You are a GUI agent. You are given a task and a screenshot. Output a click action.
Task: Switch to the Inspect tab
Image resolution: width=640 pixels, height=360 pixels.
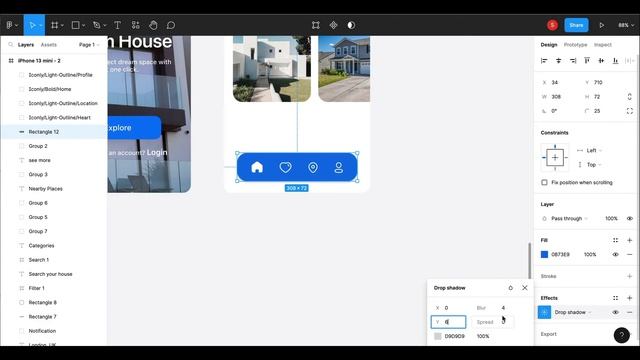603,45
